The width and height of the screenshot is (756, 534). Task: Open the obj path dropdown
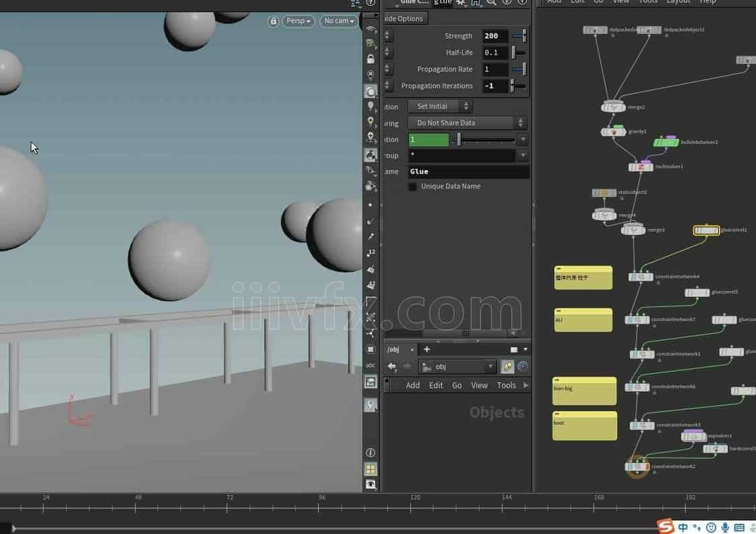(x=457, y=367)
